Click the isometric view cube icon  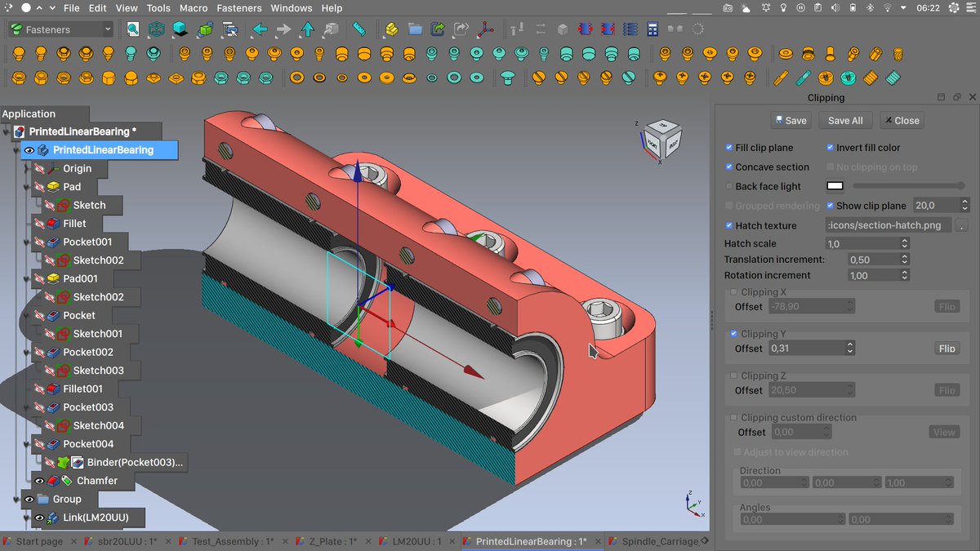click(155, 28)
